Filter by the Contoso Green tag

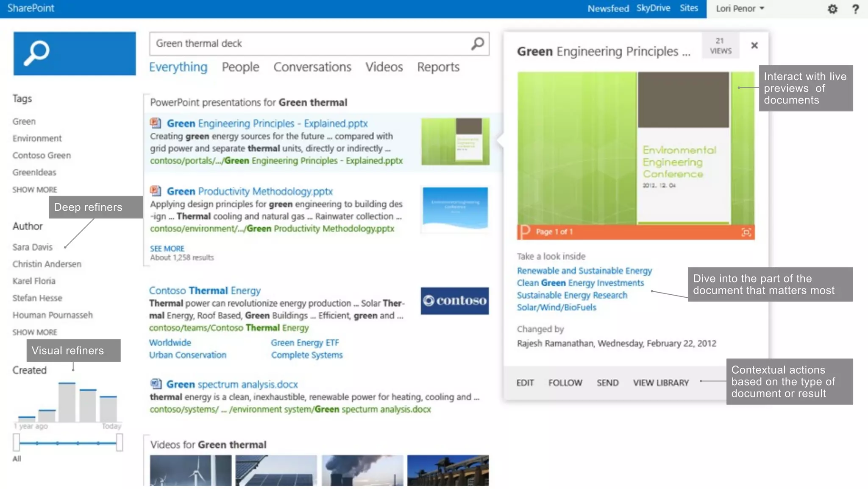(42, 155)
